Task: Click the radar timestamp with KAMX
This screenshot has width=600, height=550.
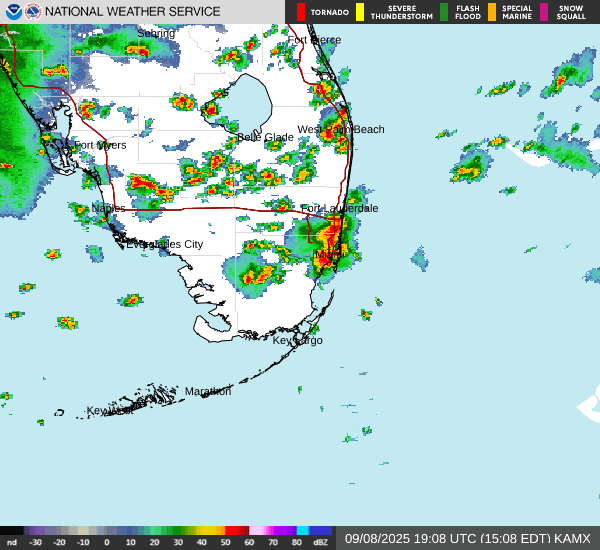Action: 467,538
